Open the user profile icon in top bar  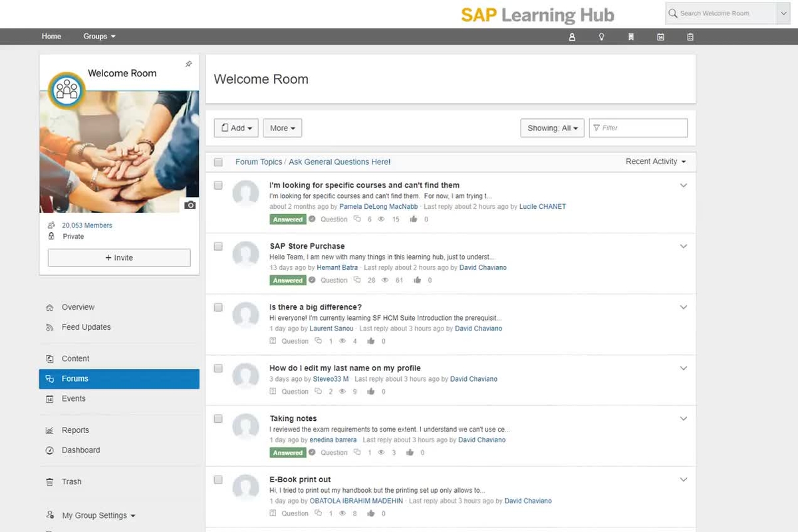tap(572, 37)
